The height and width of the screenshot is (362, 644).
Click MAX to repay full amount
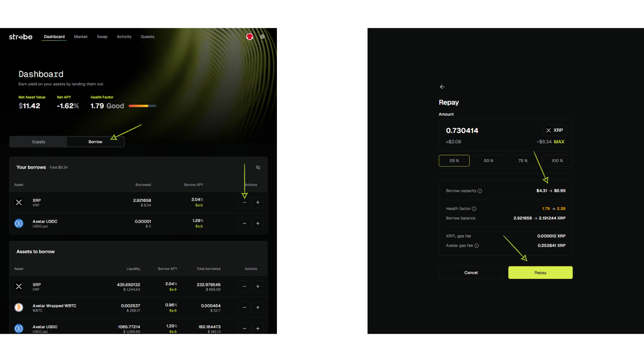(559, 142)
